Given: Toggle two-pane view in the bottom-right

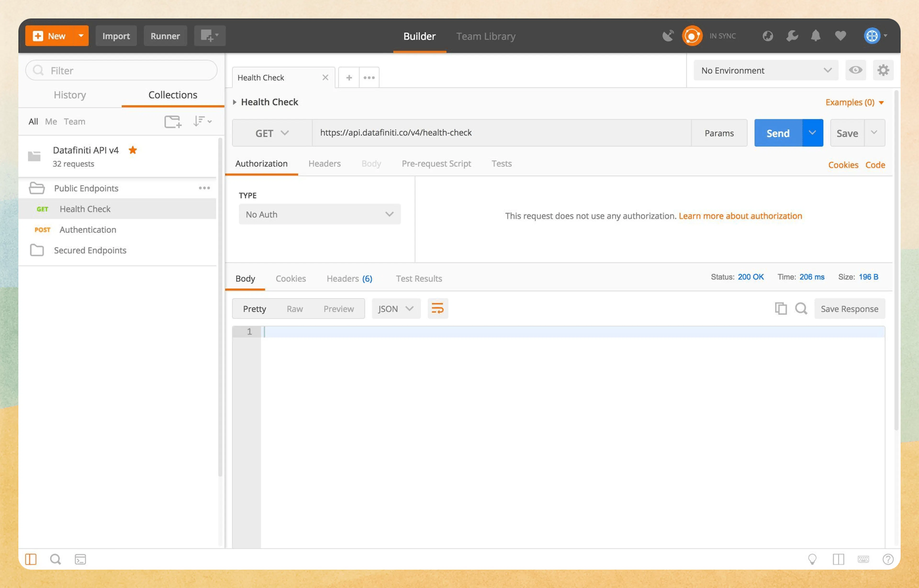Looking at the screenshot, I should tap(839, 559).
